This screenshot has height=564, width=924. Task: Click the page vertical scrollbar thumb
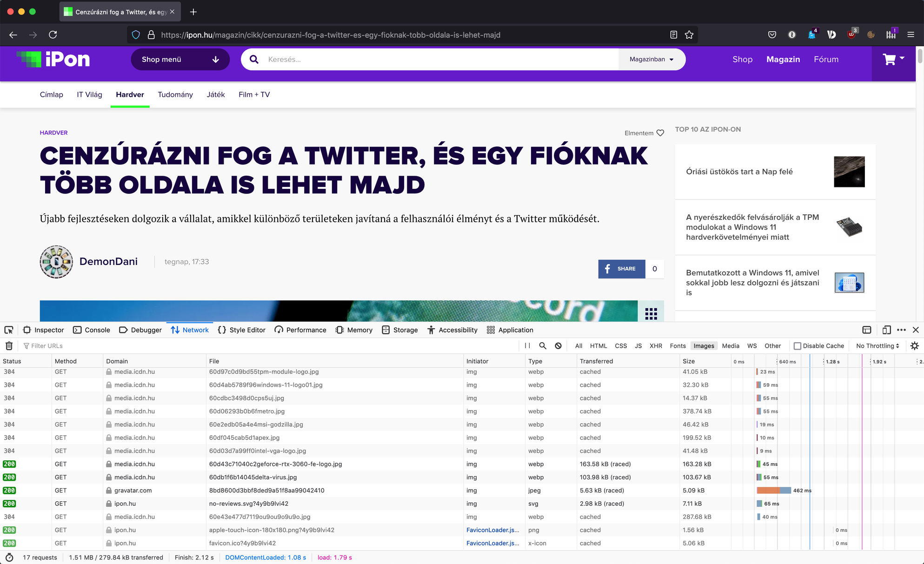(x=920, y=56)
